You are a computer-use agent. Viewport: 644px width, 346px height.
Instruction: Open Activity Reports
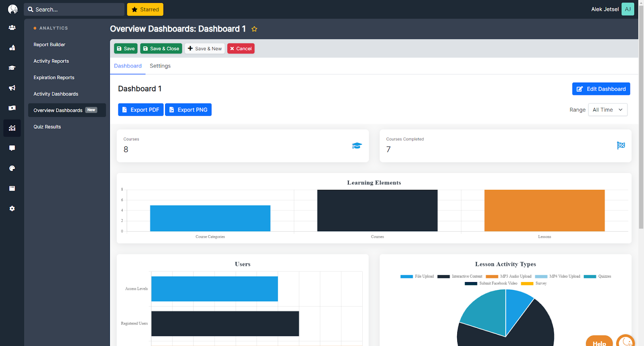(51, 61)
